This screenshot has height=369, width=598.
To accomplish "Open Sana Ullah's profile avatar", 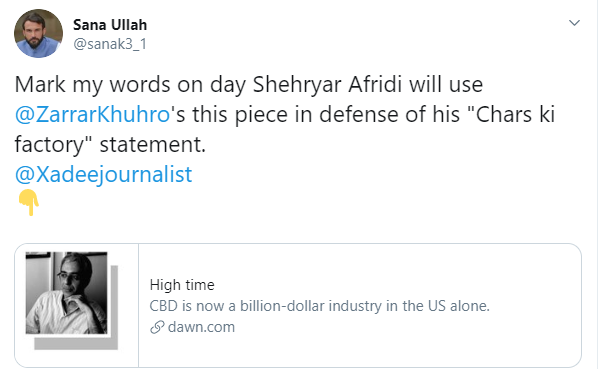I will [x=38, y=34].
